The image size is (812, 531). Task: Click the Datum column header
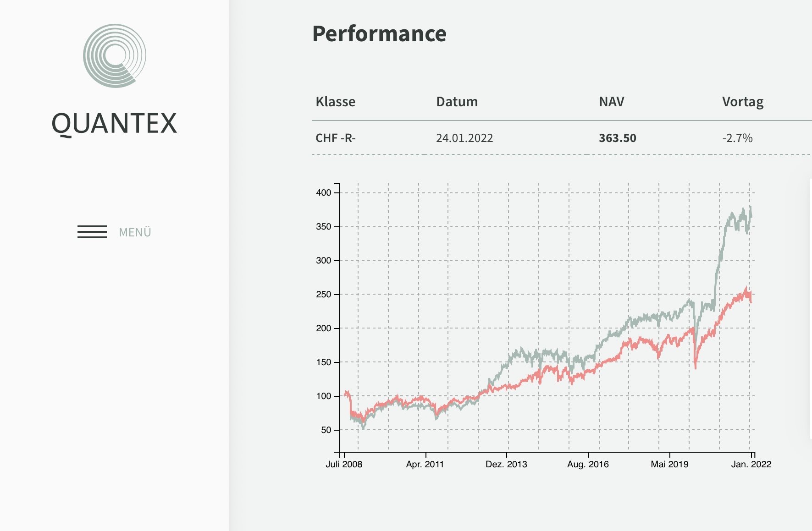(x=457, y=102)
